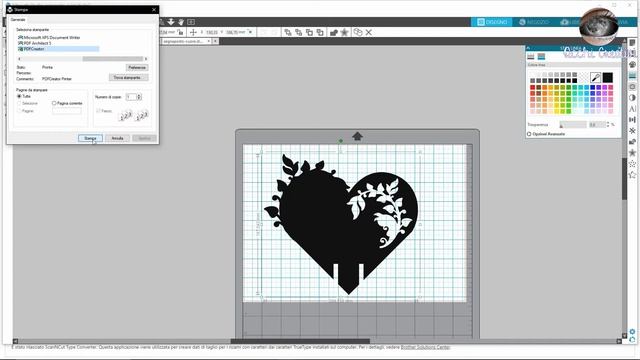Click the first arrange-order icon in toolbar
This screenshot has width=640, height=360.
point(288,32)
